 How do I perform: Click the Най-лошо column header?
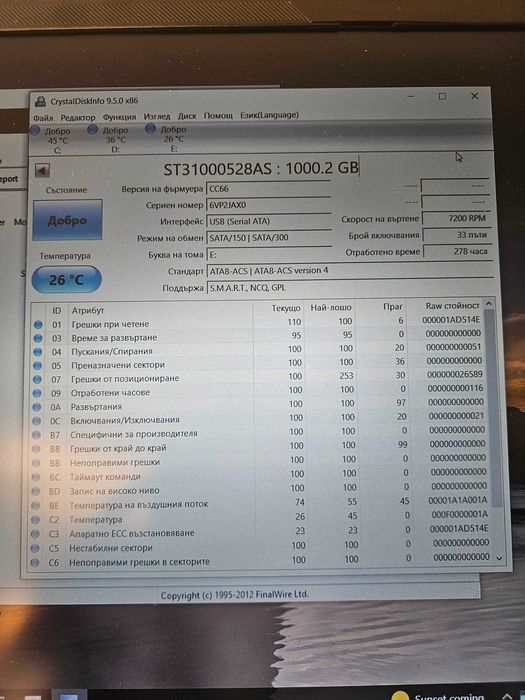pyautogui.click(x=330, y=308)
